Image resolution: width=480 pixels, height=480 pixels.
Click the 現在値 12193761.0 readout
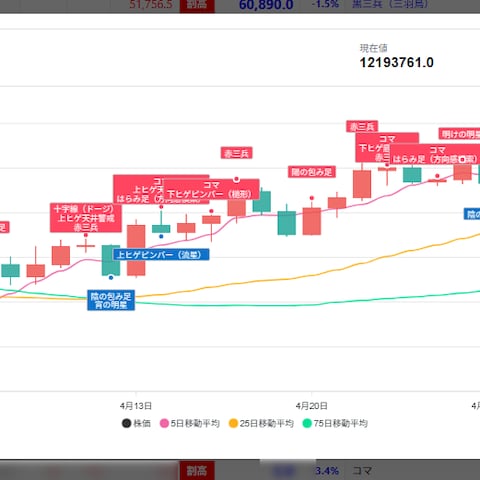tap(396, 57)
